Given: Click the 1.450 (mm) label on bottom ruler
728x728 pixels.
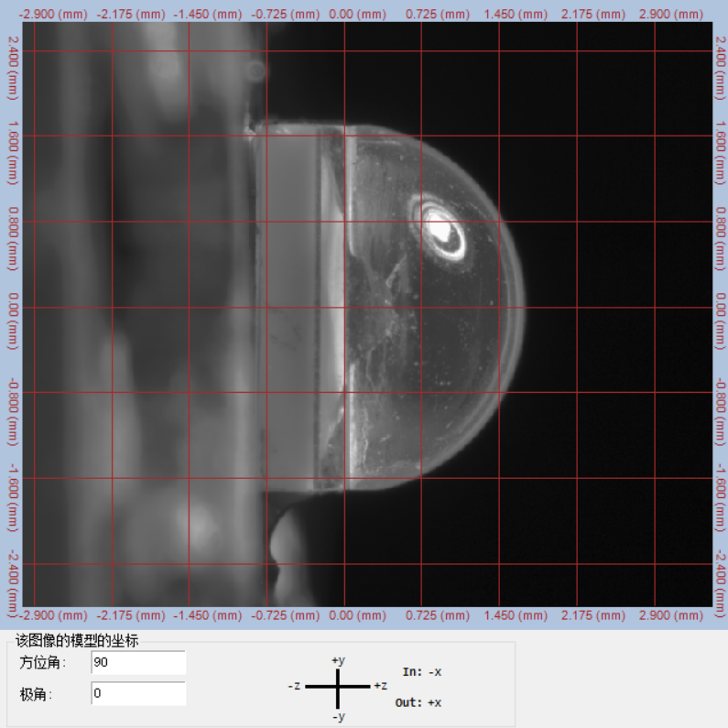Looking at the screenshot, I should coord(519,615).
